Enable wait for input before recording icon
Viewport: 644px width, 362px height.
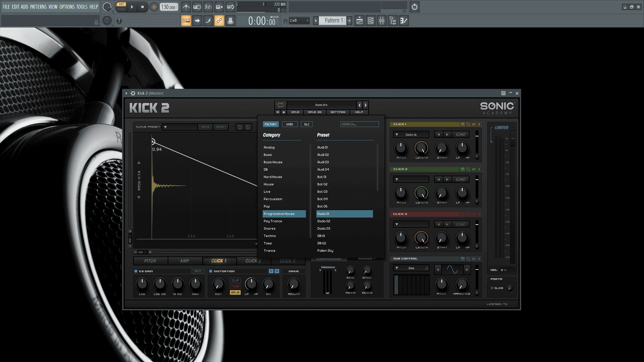[x=197, y=7]
